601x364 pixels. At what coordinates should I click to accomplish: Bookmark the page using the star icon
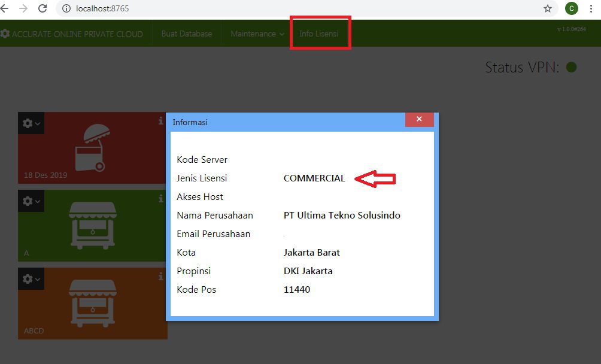click(x=548, y=9)
